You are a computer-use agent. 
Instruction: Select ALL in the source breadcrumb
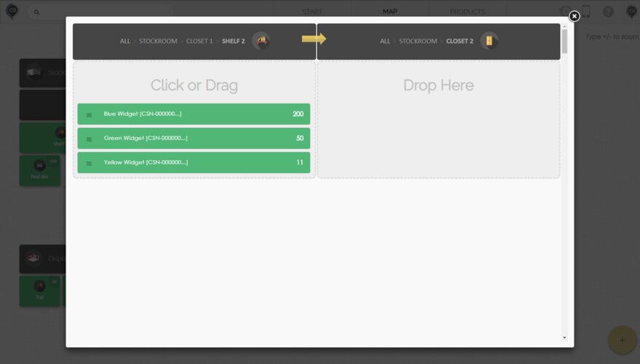point(125,41)
